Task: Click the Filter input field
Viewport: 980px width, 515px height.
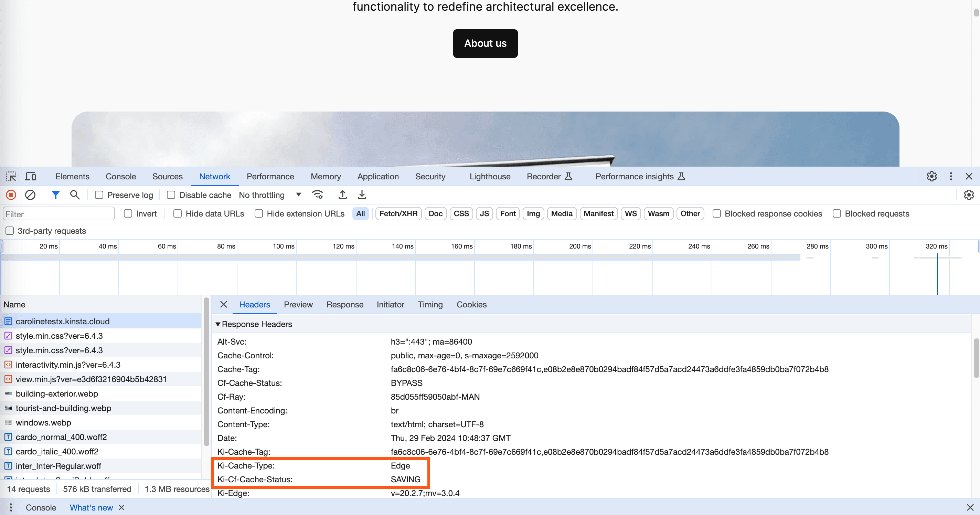Action: 58,214
